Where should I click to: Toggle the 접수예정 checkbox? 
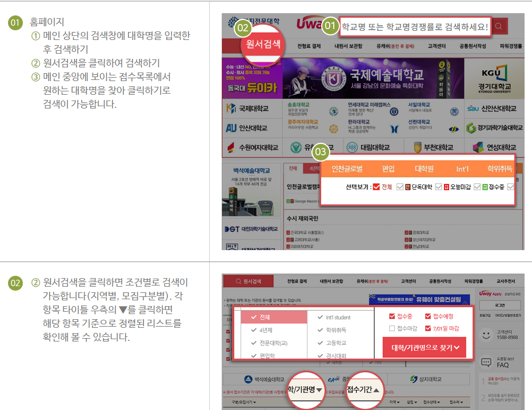(x=428, y=316)
